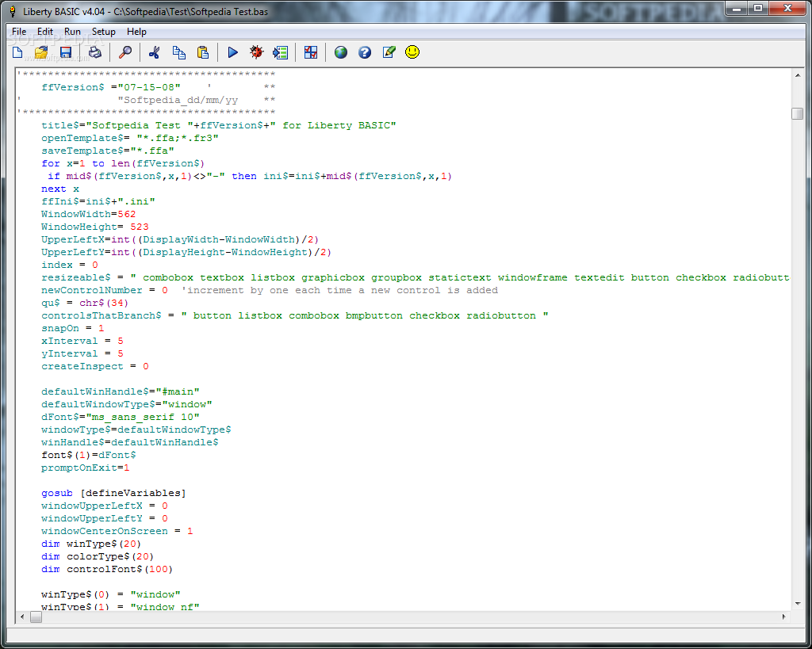Click on the text 'WindowWidth=562'

click(89, 214)
